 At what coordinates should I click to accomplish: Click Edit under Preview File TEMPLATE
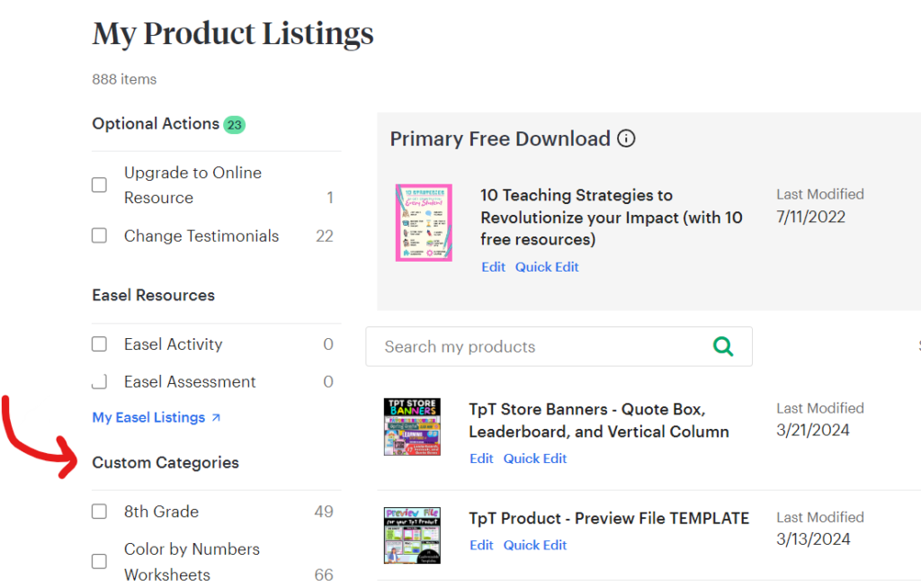481,545
